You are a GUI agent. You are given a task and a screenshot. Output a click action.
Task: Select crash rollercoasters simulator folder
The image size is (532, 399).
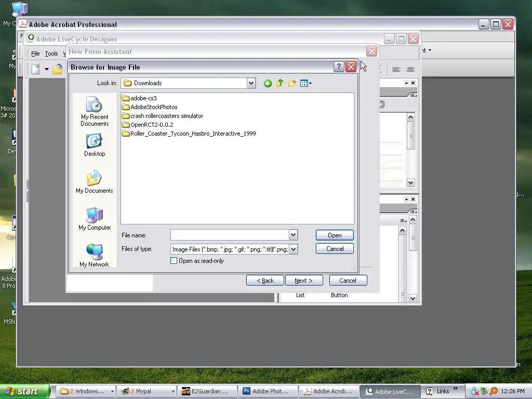[163, 116]
